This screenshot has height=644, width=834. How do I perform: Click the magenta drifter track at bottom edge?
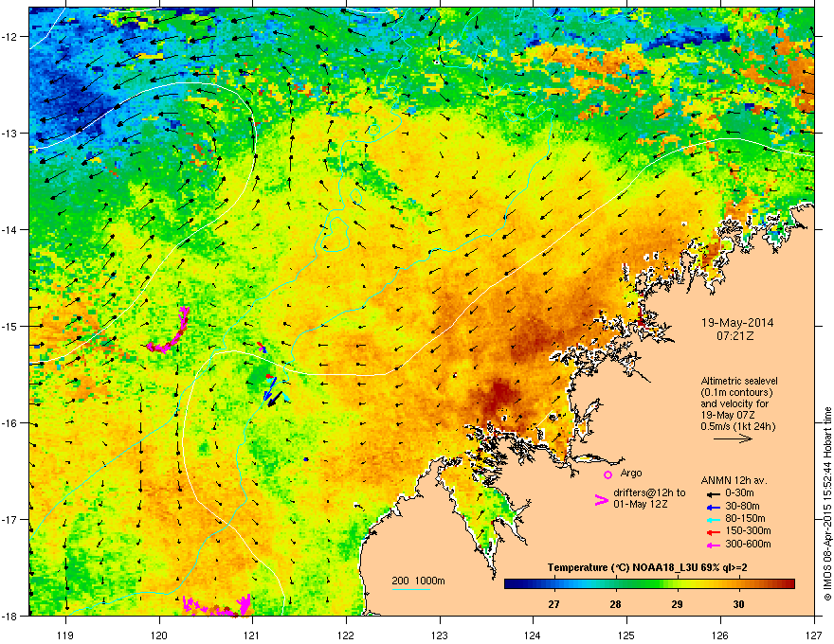coord(217,604)
